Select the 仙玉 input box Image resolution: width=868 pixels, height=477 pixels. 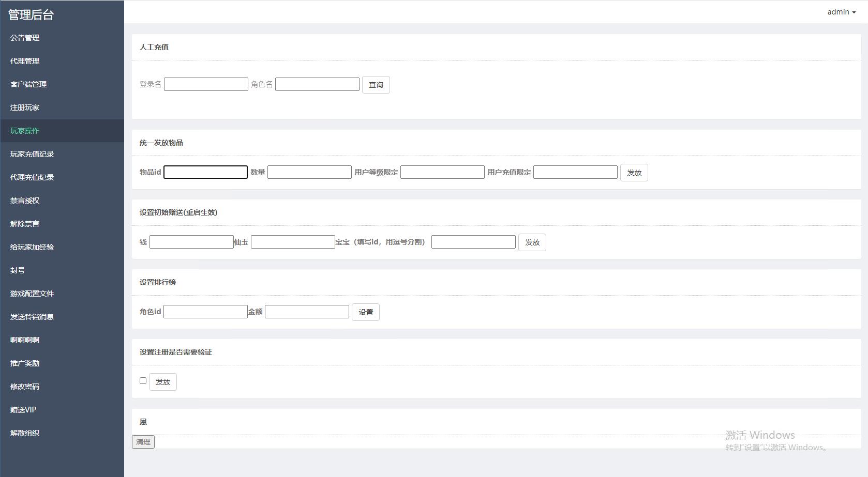(x=293, y=242)
